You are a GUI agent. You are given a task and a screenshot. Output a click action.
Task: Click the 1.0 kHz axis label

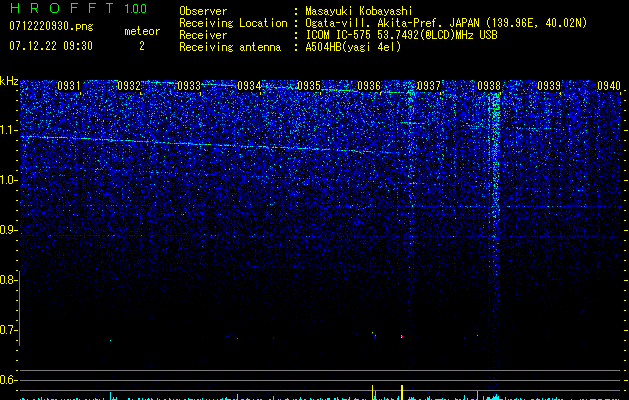(7, 180)
